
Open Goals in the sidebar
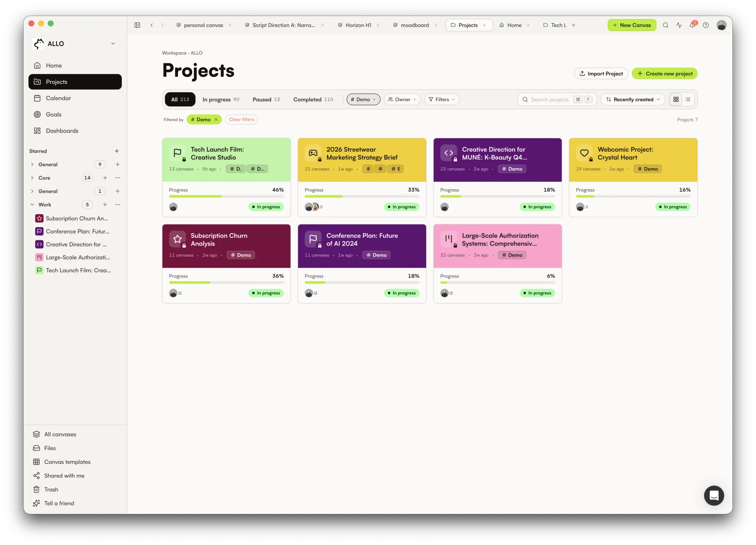click(75, 115)
